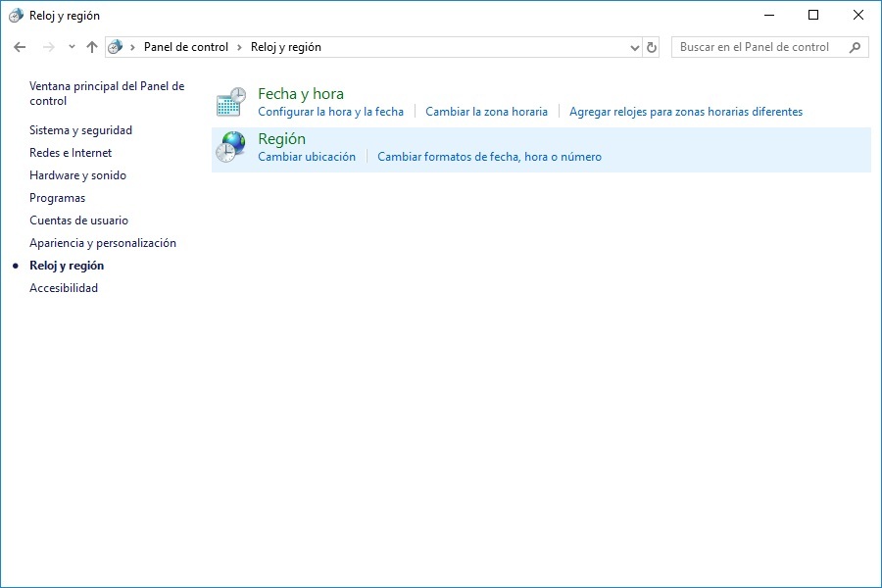
Task: Click Agregar relojes para zonas horarias diferentes
Action: [684, 112]
